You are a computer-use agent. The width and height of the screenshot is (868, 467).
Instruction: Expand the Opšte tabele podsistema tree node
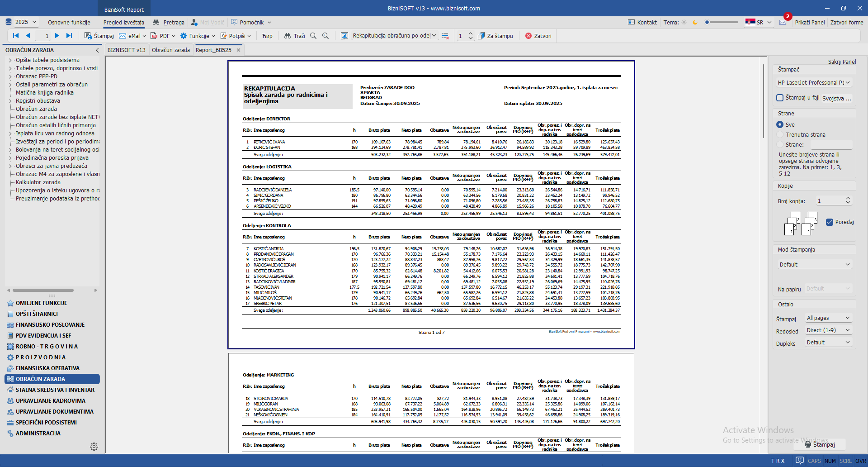click(x=10, y=60)
